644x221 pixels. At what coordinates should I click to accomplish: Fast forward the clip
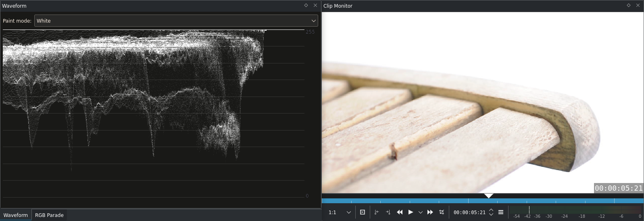point(430,212)
